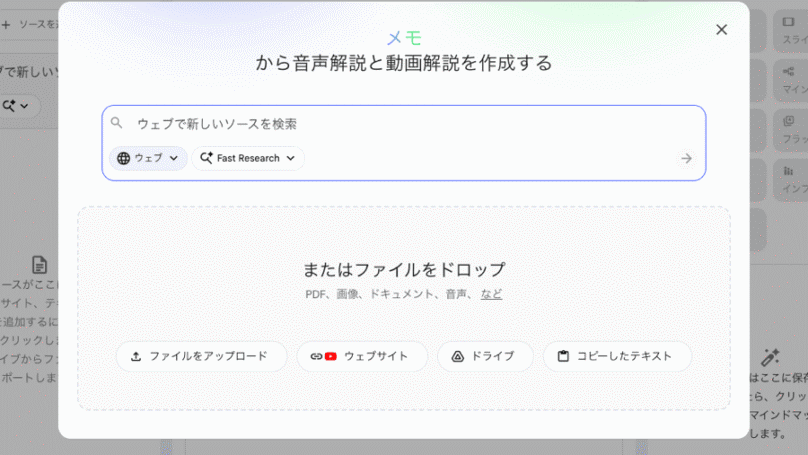808x455 pixels.
Task: Expand the ウェブ source type dropdown
Action: click(173, 158)
